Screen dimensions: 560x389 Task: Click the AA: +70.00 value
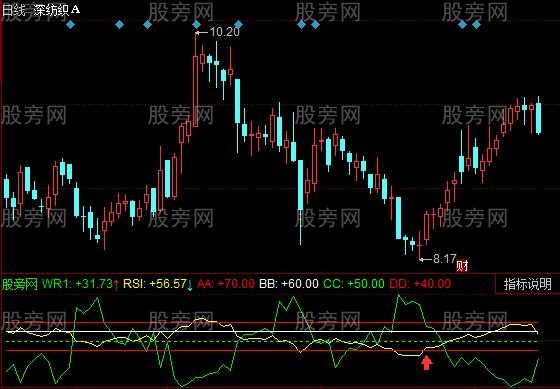point(226,284)
